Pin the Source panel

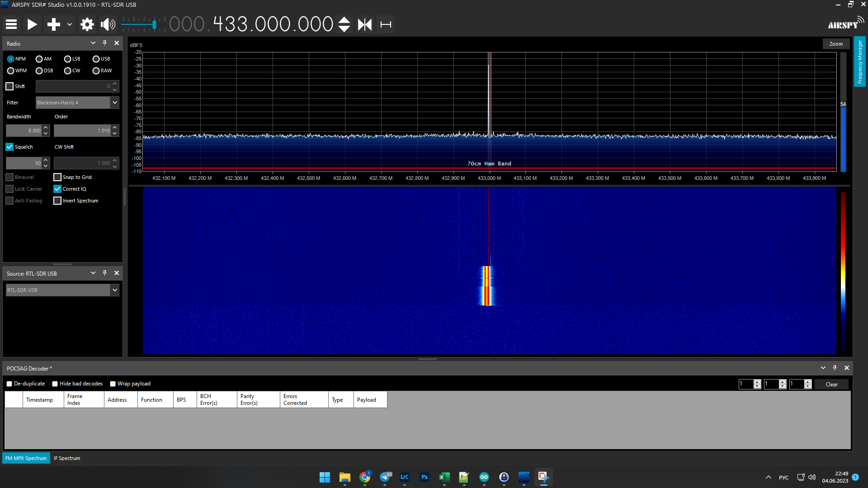point(105,273)
